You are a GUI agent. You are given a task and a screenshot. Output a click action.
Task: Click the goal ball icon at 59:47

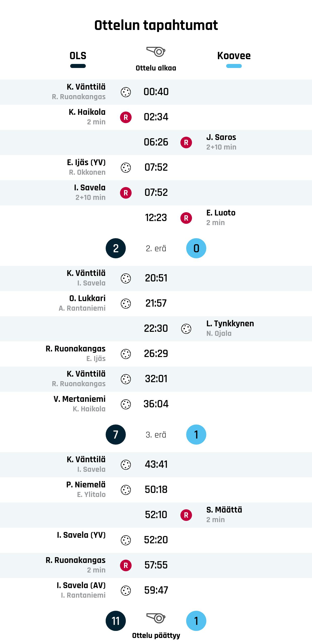pos(126,591)
